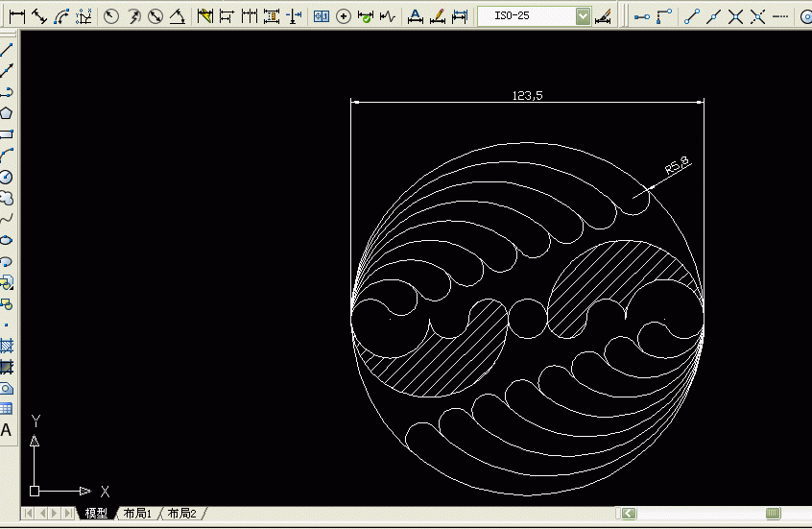The width and height of the screenshot is (812, 529).
Task: Select the Polyline tool
Action: (x=7, y=92)
